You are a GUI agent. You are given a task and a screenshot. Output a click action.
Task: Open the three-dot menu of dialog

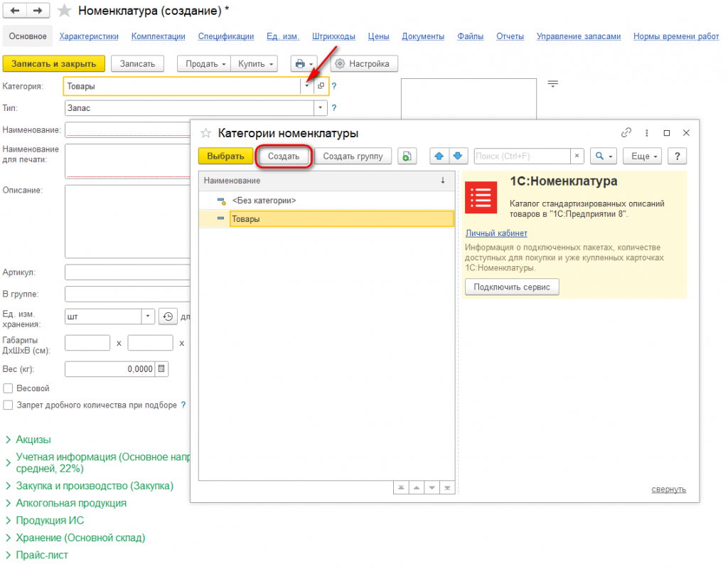point(647,133)
